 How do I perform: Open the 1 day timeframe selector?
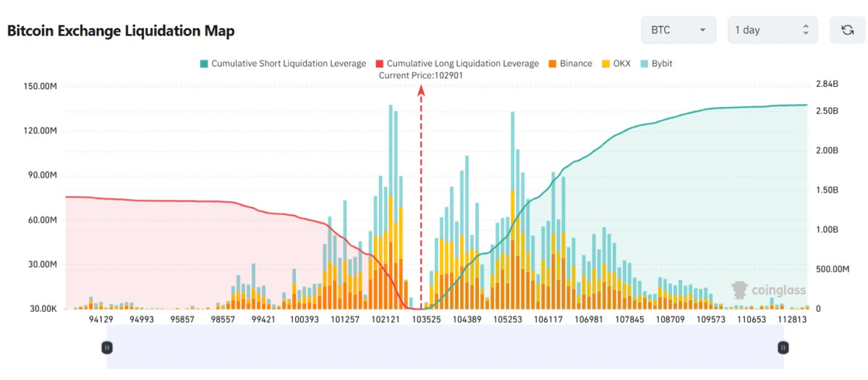[x=772, y=30]
